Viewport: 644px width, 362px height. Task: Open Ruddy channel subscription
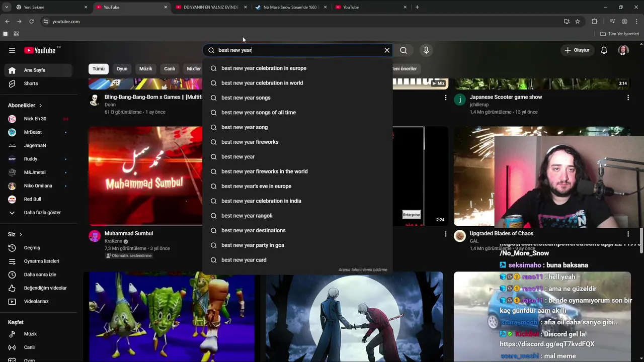tap(39, 159)
